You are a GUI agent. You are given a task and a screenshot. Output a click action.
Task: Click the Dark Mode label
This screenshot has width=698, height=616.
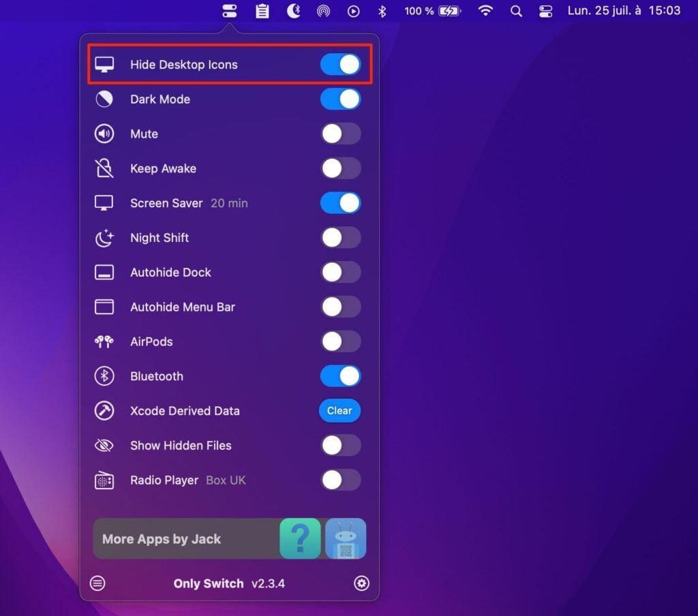point(160,99)
